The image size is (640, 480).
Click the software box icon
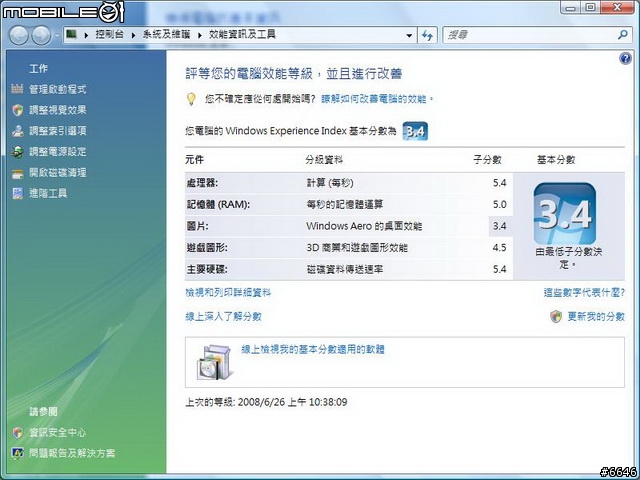coord(215,362)
